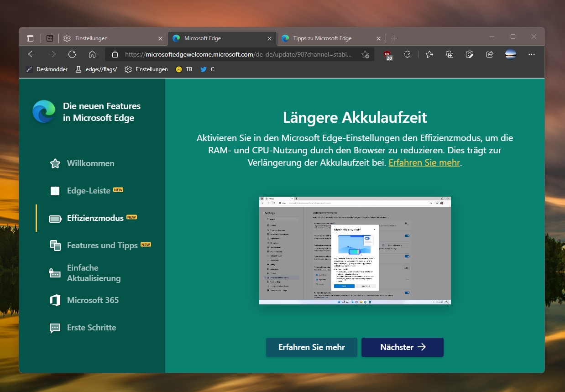Viewport: 565px width, 392px height.
Task: Switch to Tipps zu Microsoft Edge tab
Action: point(331,38)
